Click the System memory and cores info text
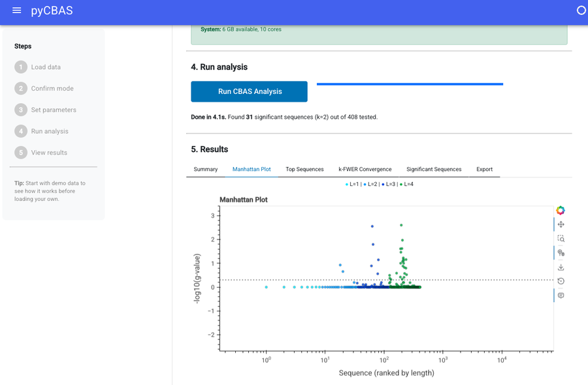588x385 pixels. pos(240,29)
